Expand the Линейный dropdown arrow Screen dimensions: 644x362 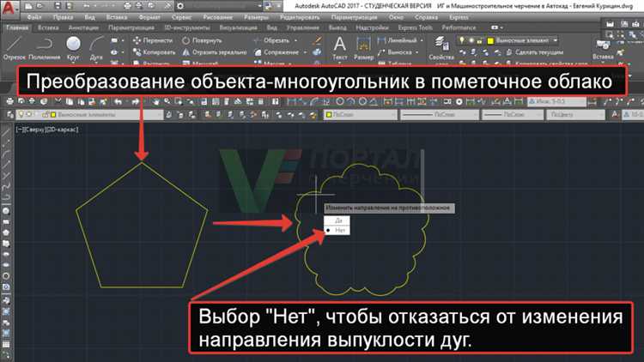point(422,40)
